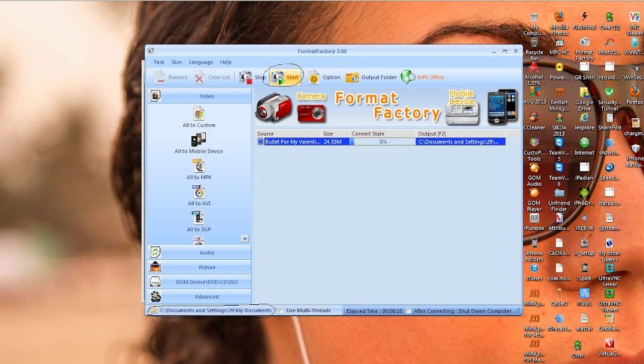Open the MPC-HC desktop icon
The height and width of the screenshot is (364, 644).
click(559, 46)
